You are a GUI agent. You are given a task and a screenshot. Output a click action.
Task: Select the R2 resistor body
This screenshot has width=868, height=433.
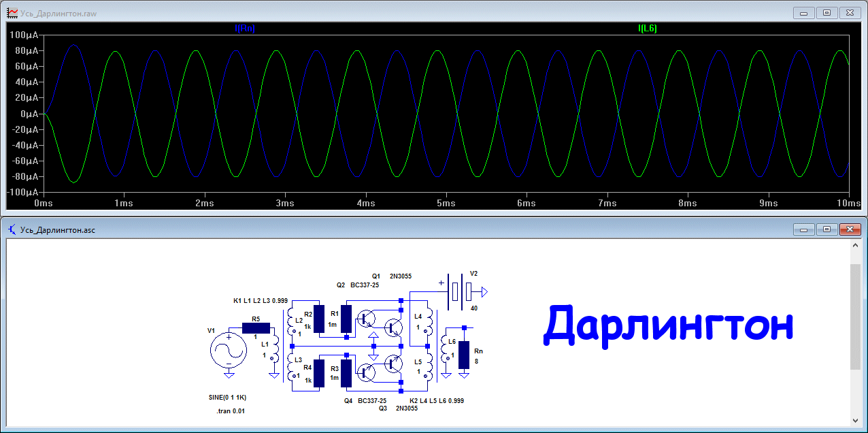coord(319,318)
